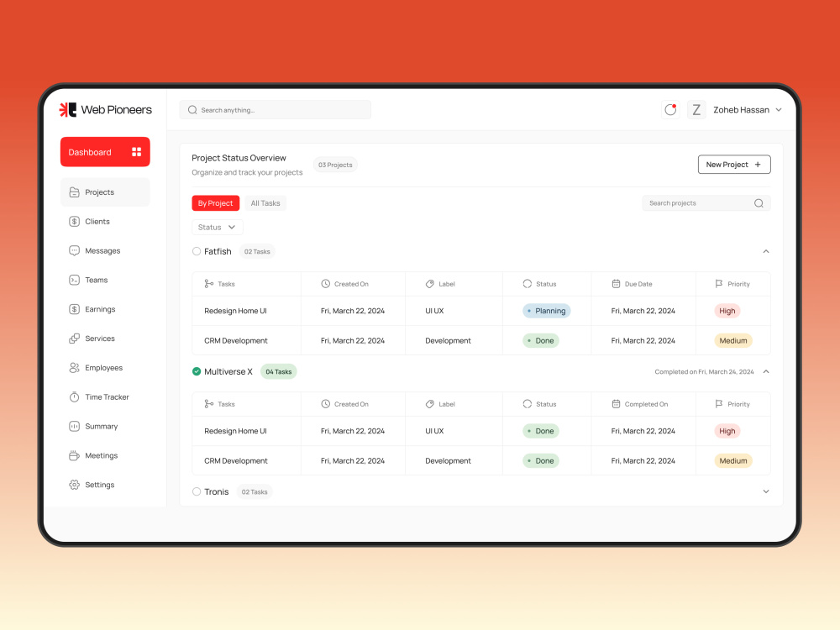
Task: Click the Z user avatar
Action: pos(696,110)
